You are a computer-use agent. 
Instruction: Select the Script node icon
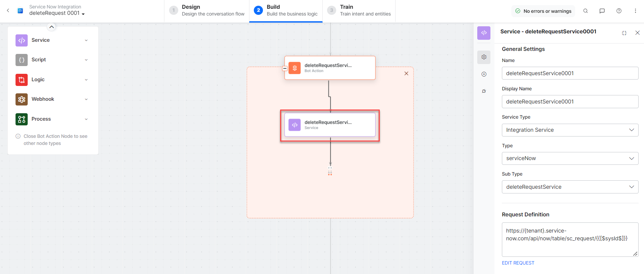[x=22, y=60]
